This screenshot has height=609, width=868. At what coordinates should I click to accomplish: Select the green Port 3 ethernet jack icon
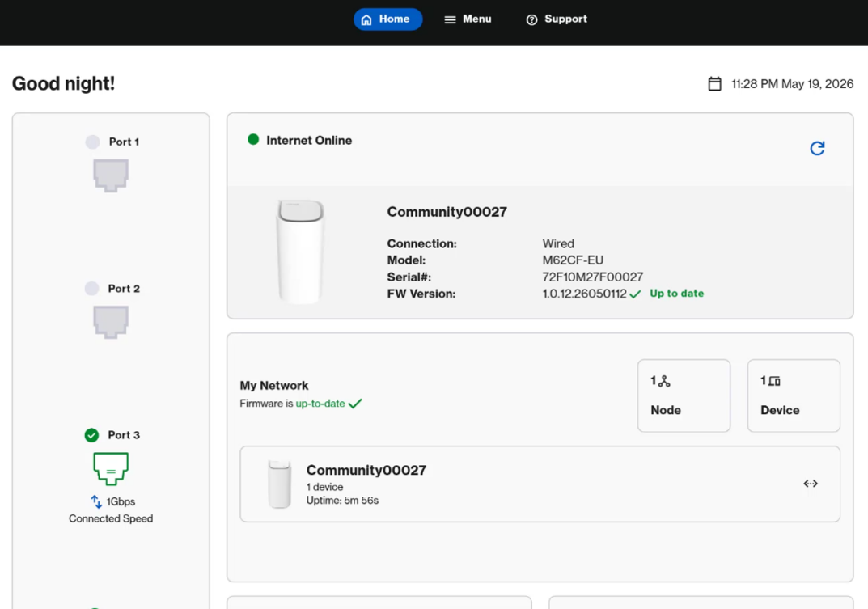click(x=111, y=468)
